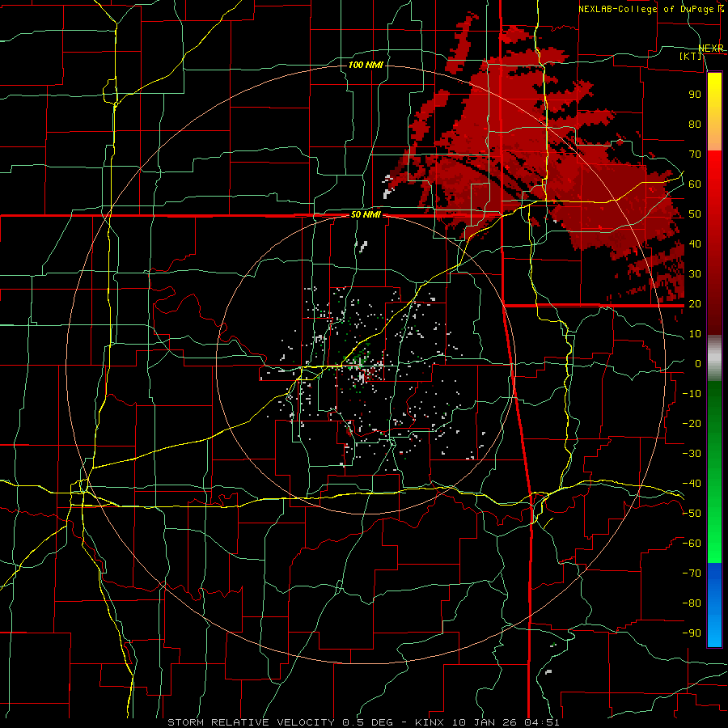Click the -20 value on velocity scale
728x728 pixels.
[692, 423]
